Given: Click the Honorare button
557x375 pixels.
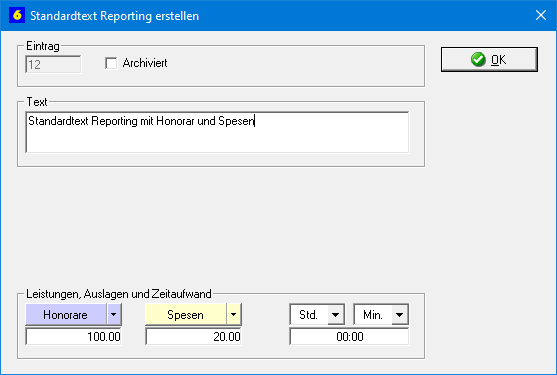Looking at the screenshot, I should [66, 315].
